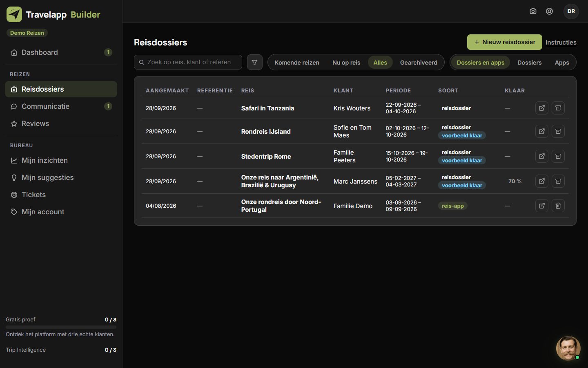Open Rondreis IJsland via external link icon
588x368 pixels.
[542, 131]
